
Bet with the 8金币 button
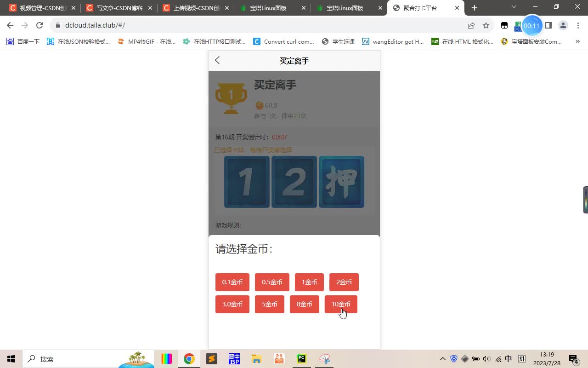click(305, 304)
